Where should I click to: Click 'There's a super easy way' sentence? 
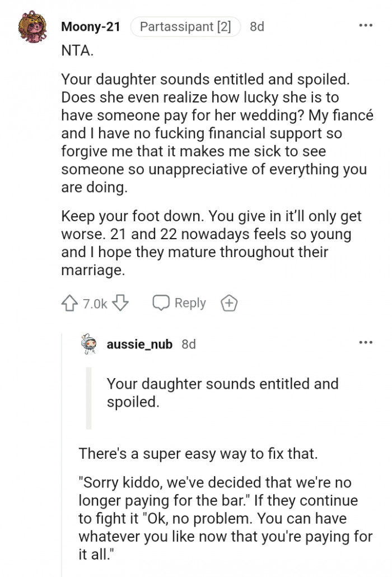click(x=198, y=453)
